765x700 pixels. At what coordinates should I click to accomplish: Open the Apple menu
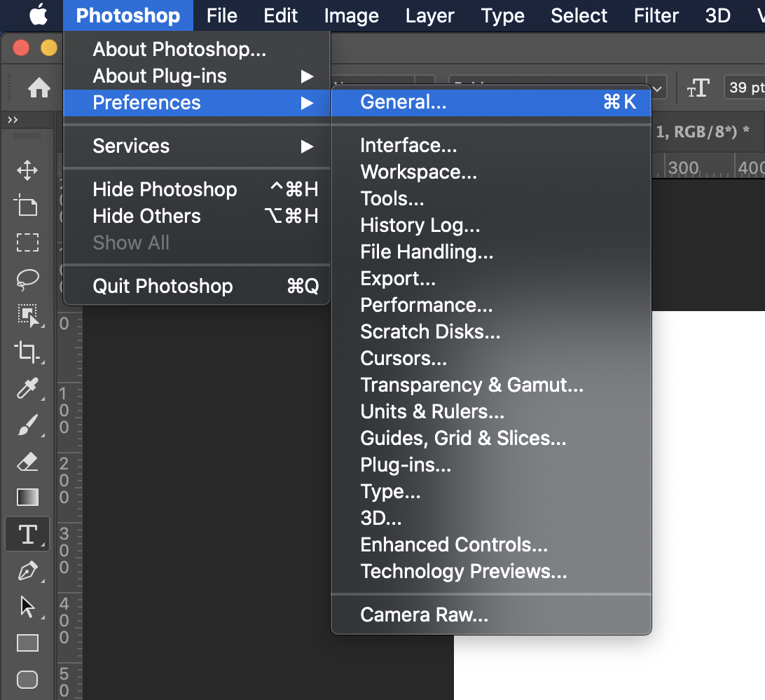[38, 15]
